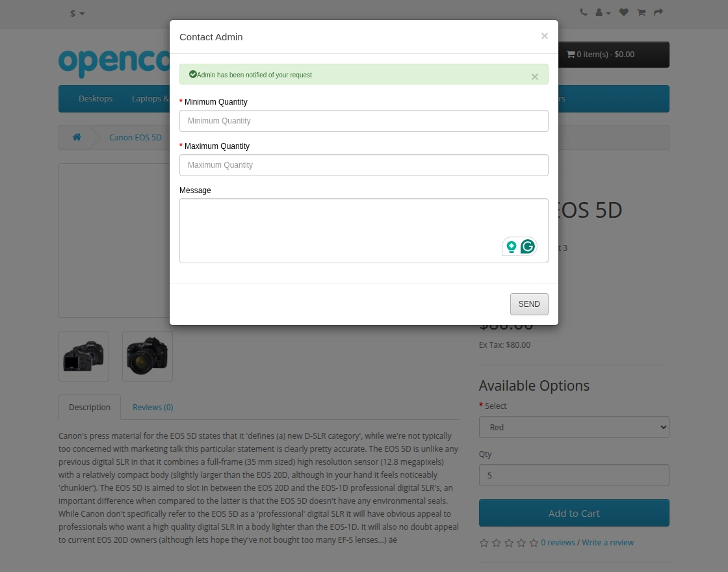Click the Add to Cart button
Image resolution: width=728 pixels, height=572 pixels.
(x=574, y=513)
